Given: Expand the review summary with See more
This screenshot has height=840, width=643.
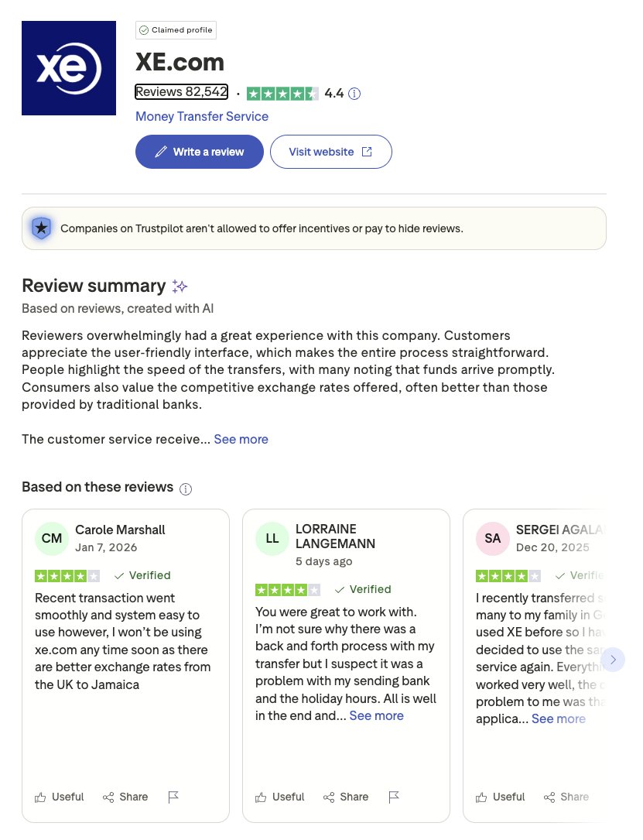Looking at the screenshot, I should pos(241,439).
